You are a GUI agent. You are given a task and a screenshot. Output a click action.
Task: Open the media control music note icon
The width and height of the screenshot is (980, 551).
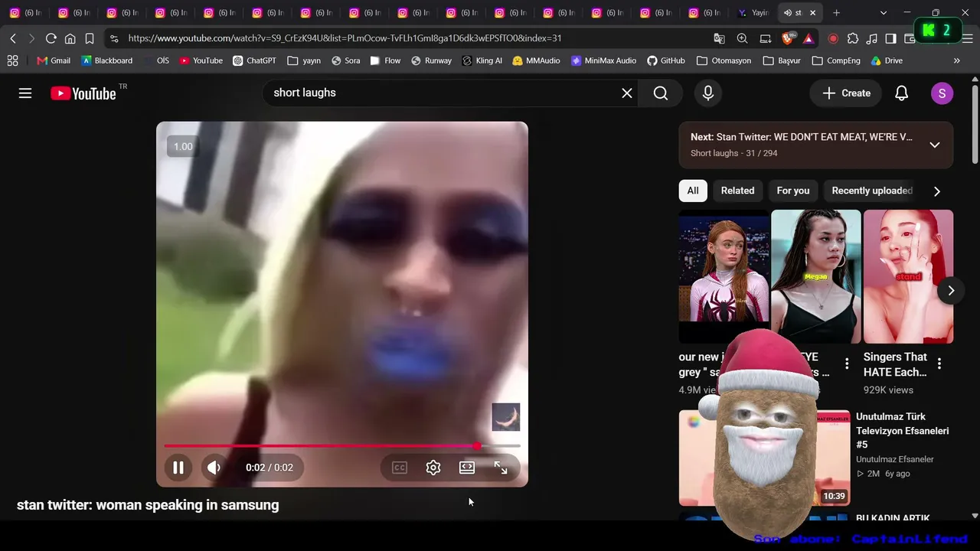point(872,38)
